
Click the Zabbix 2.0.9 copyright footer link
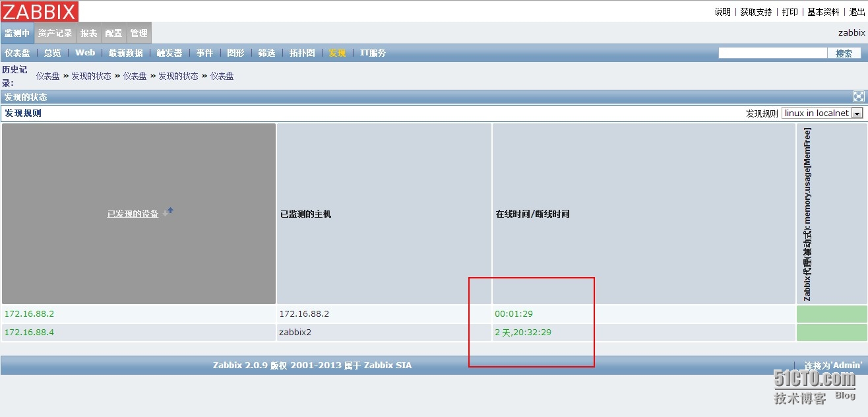point(312,365)
